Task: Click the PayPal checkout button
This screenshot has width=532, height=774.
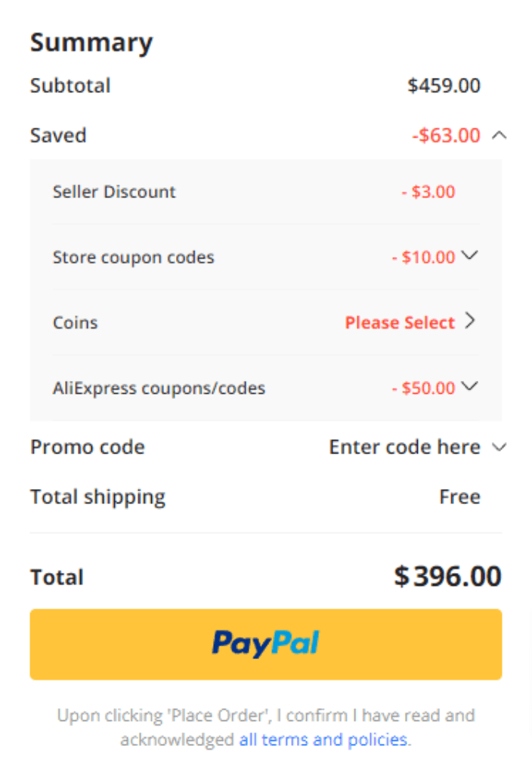Action: [x=266, y=644]
